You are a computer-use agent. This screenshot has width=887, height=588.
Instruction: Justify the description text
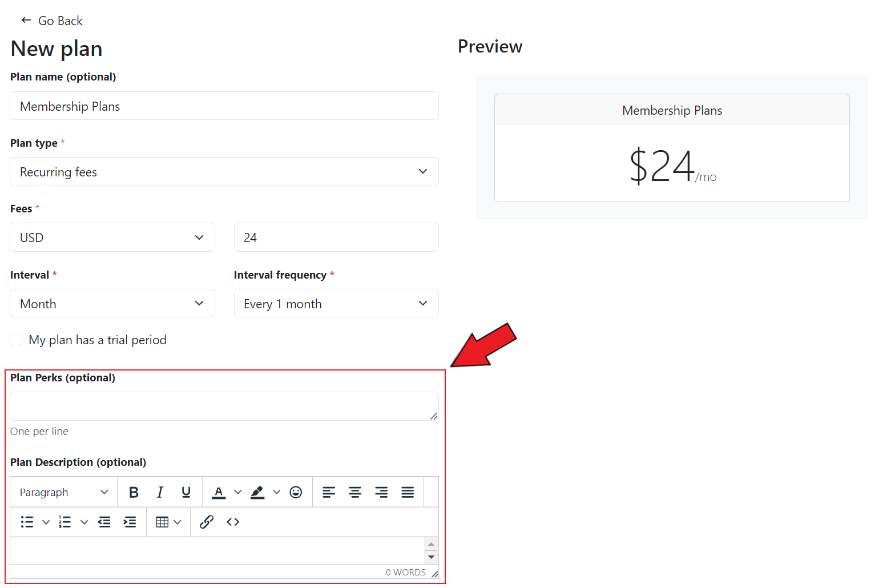click(x=408, y=492)
